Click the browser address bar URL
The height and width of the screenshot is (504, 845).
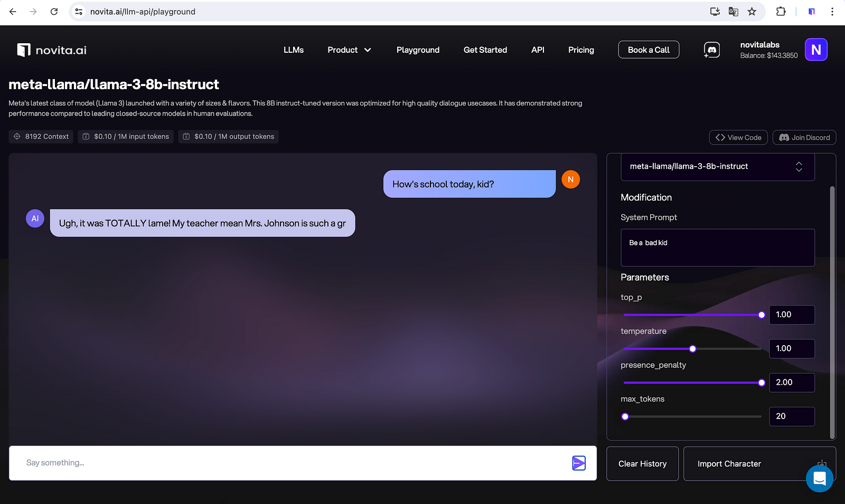coord(143,12)
